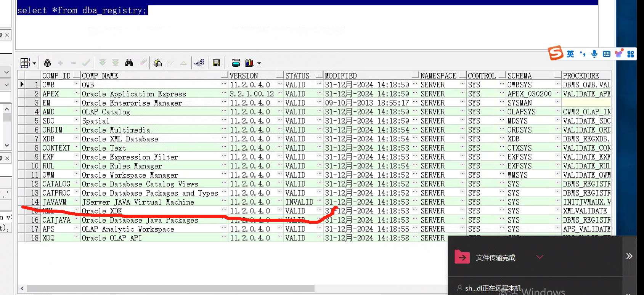Image resolution: width=644 pixels, height=295 pixels.
Task: Click the previous record up triangle
Action: click(x=183, y=63)
